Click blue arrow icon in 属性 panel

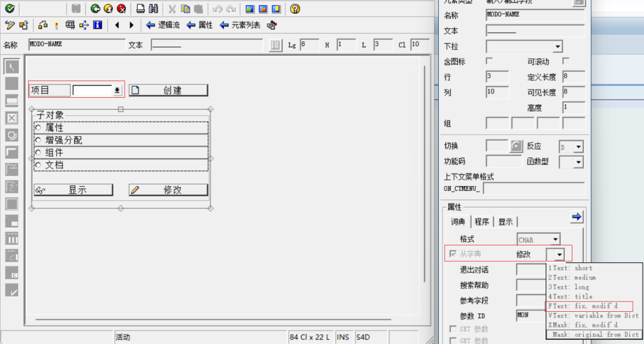(x=577, y=217)
